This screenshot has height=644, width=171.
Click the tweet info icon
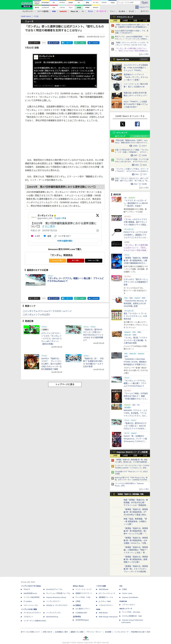97,231
